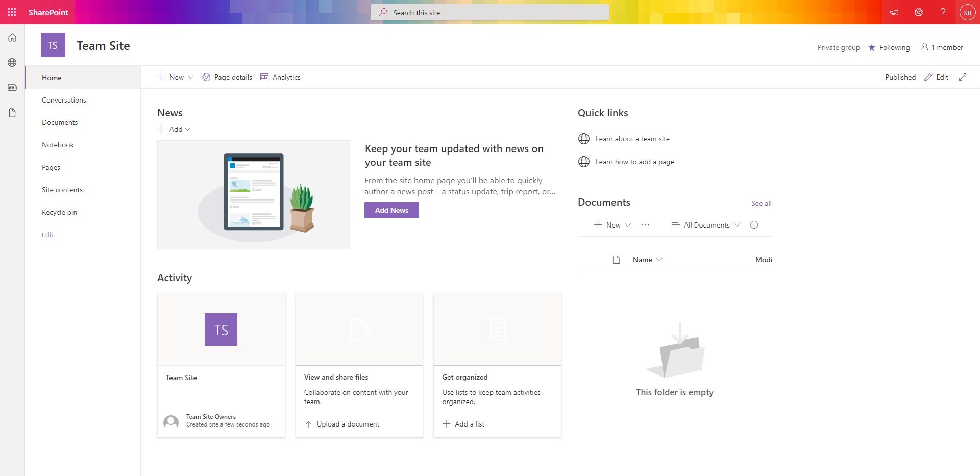
Task: Click the purple TS site logo
Action: (x=53, y=45)
